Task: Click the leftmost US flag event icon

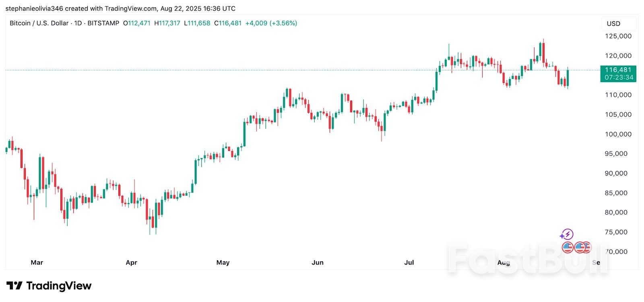Action: pos(568,247)
